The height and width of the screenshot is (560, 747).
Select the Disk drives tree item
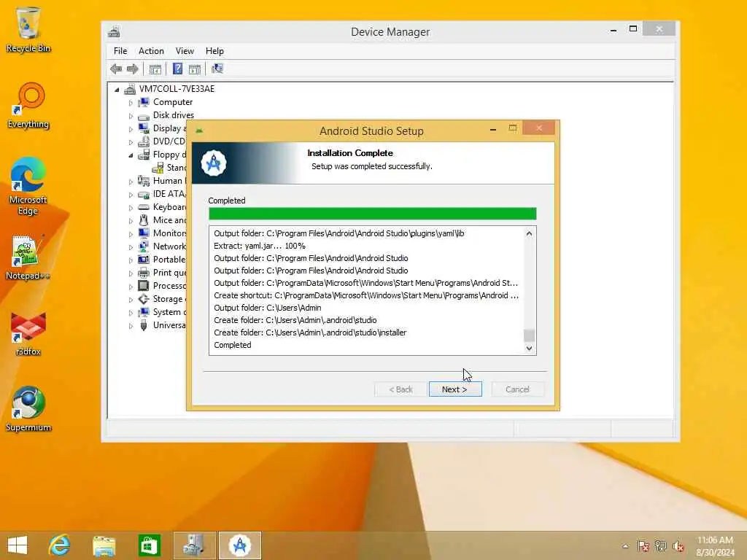click(x=174, y=115)
